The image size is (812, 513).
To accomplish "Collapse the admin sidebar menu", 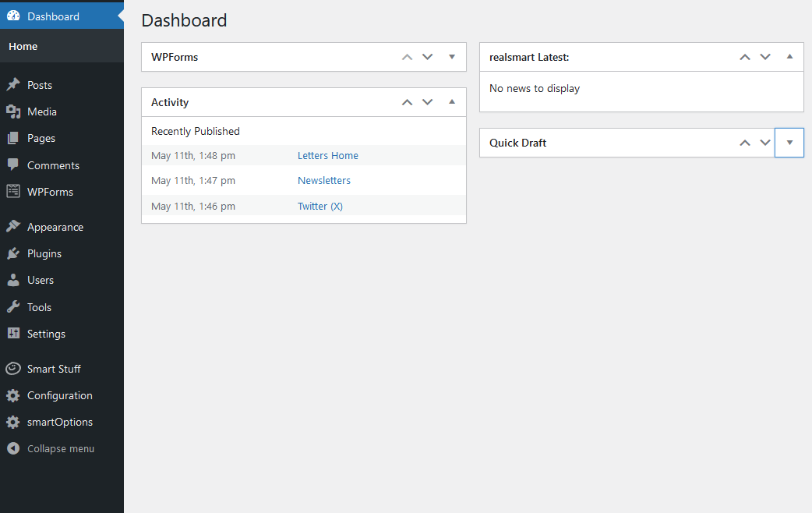I will click(x=60, y=448).
